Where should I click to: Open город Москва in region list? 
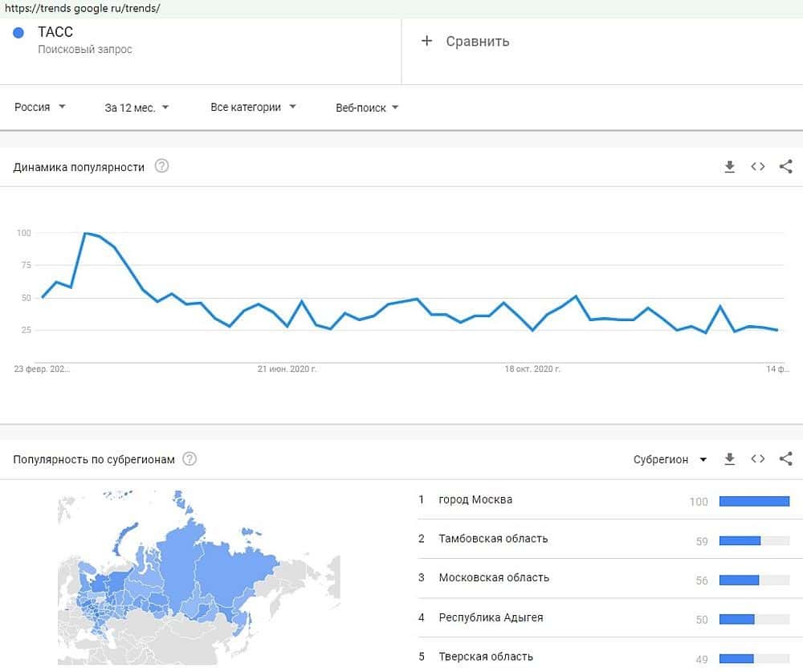[475, 499]
